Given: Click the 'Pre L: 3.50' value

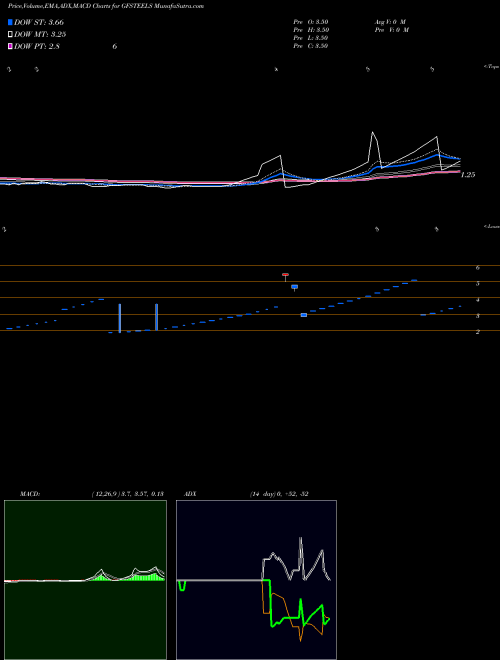Looking at the screenshot, I should [311, 38].
